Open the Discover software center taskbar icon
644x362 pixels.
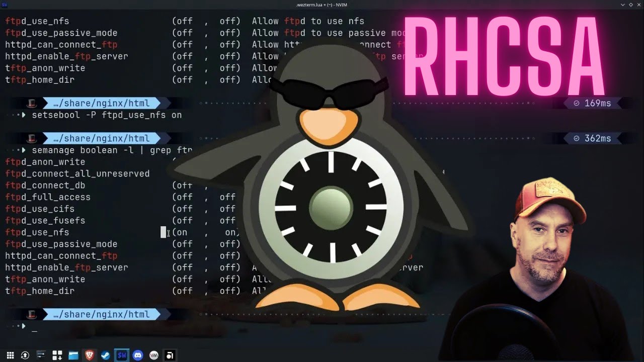click(x=57, y=355)
